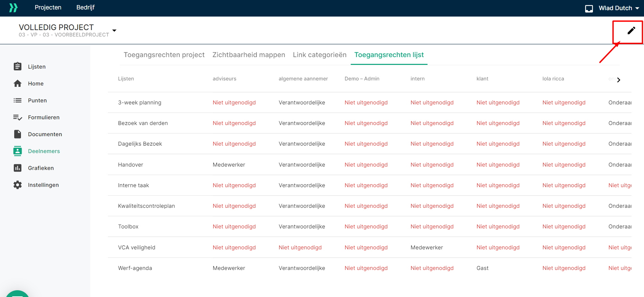This screenshot has width=644, height=297.
Task: Click the Grafieken chart icon
Action: 18,168
